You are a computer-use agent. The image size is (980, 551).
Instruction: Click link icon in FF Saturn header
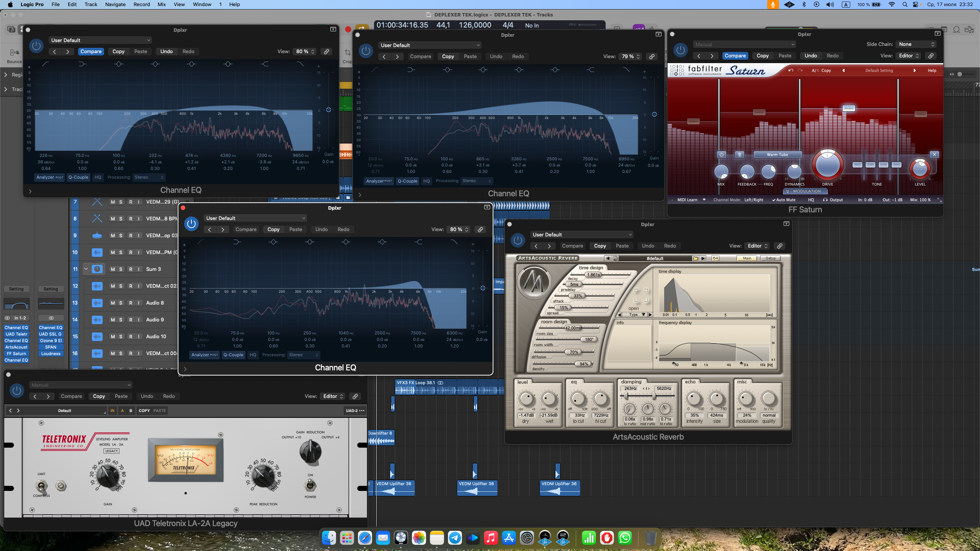pos(931,56)
